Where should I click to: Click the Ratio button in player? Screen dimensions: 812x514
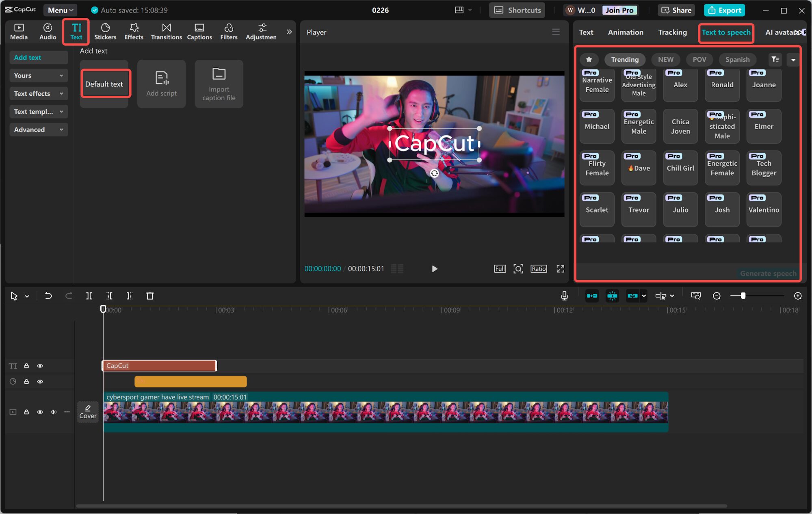(x=539, y=269)
